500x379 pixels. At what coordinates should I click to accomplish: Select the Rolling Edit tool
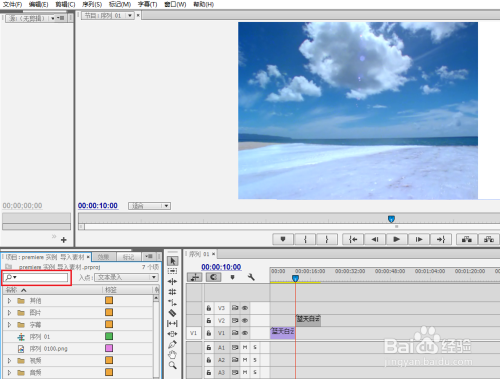pos(172,292)
